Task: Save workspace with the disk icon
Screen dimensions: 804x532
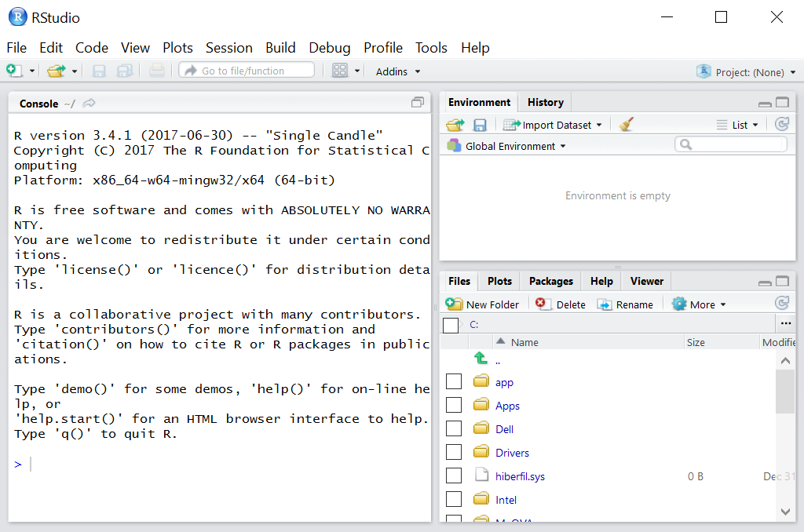Action: (x=480, y=124)
